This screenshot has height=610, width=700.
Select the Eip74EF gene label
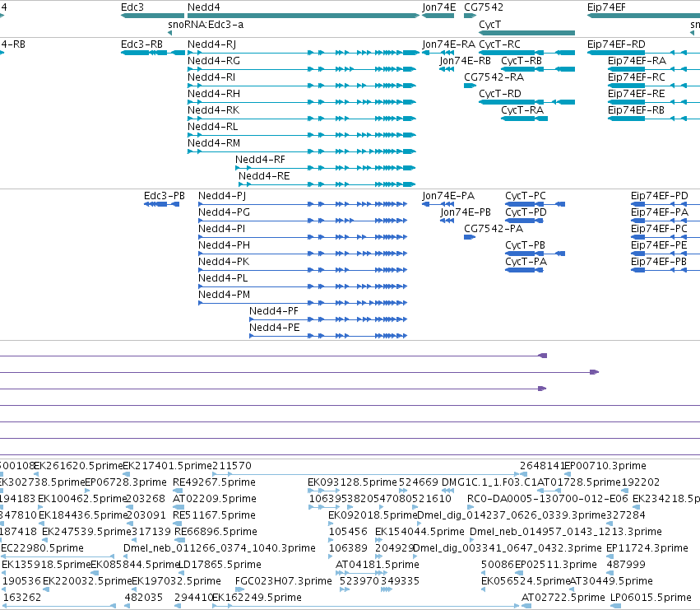point(606,7)
